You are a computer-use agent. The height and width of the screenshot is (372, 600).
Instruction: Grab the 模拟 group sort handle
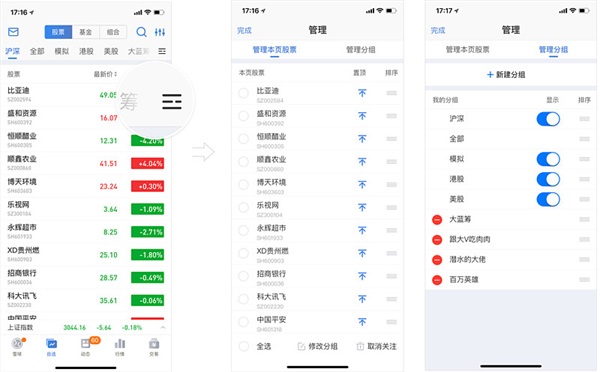[584, 159]
